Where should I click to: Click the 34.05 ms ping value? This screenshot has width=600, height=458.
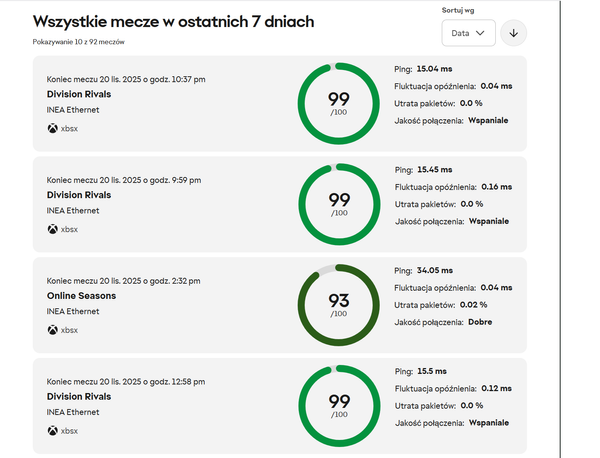(x=435, y=270)
